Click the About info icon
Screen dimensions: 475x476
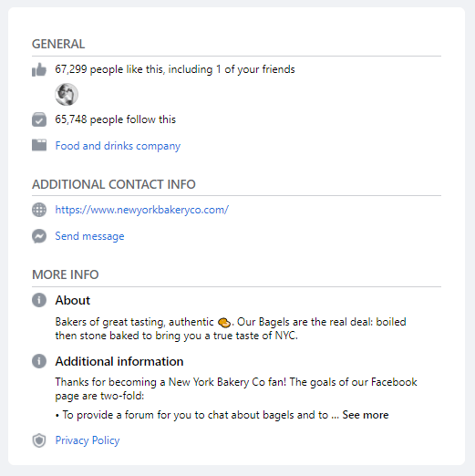tap(39, 300)
